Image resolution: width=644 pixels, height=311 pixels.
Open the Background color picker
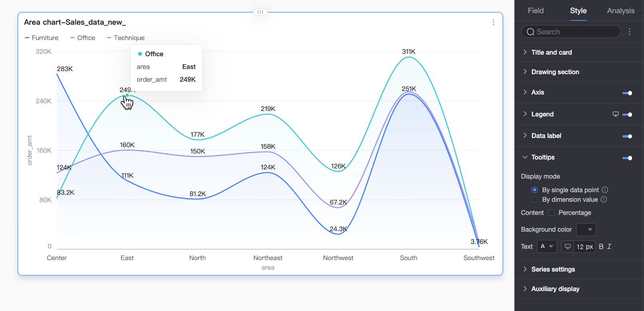coord(586,230)
